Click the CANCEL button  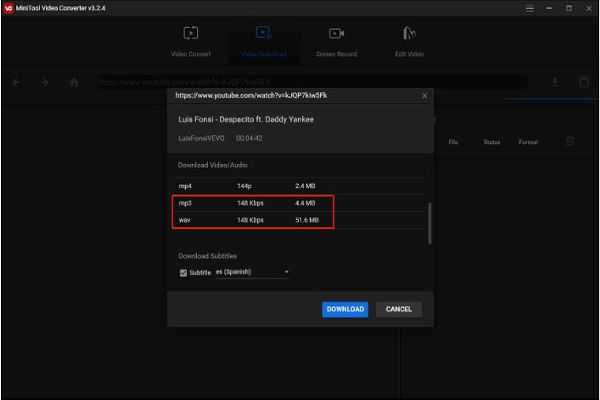(399, 309)
